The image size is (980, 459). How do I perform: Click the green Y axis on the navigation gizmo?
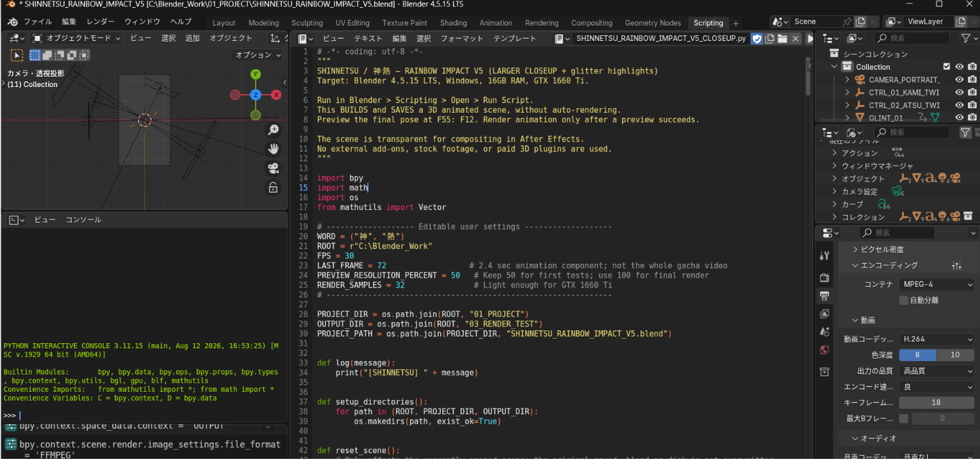(x=256, y=74)
